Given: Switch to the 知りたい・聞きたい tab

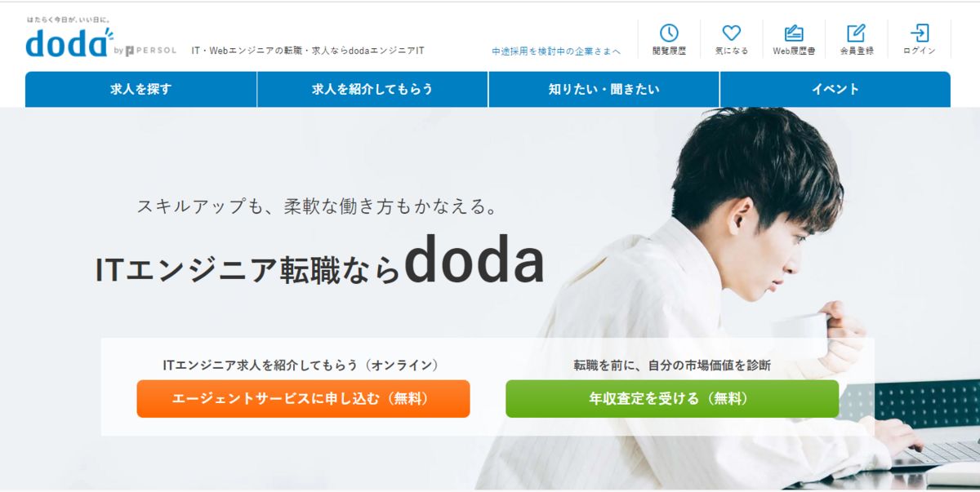Looking at the screenshot, I should coord(604,90).
